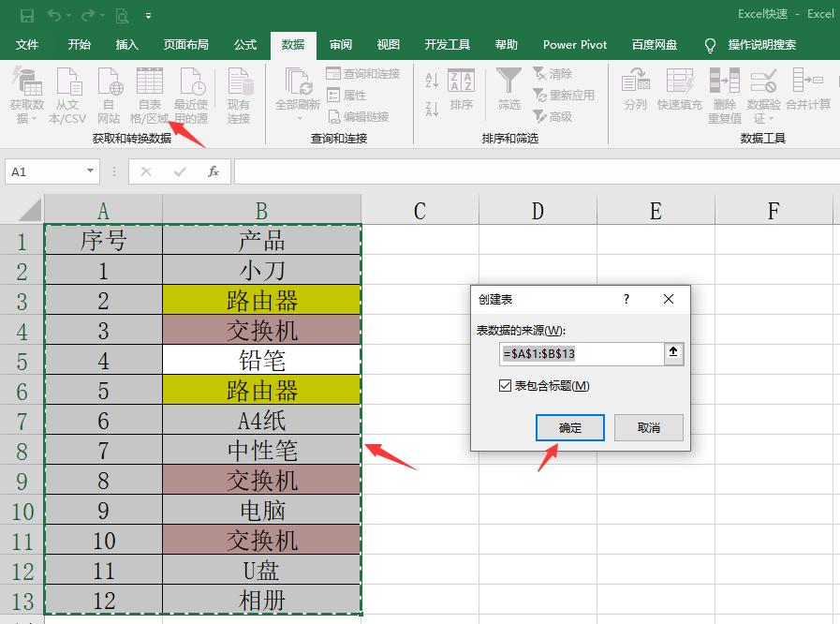This screenshot has height=624, width=840.
Task: Click the print preview icon in quick access toolbar
Action: [122, 16]
